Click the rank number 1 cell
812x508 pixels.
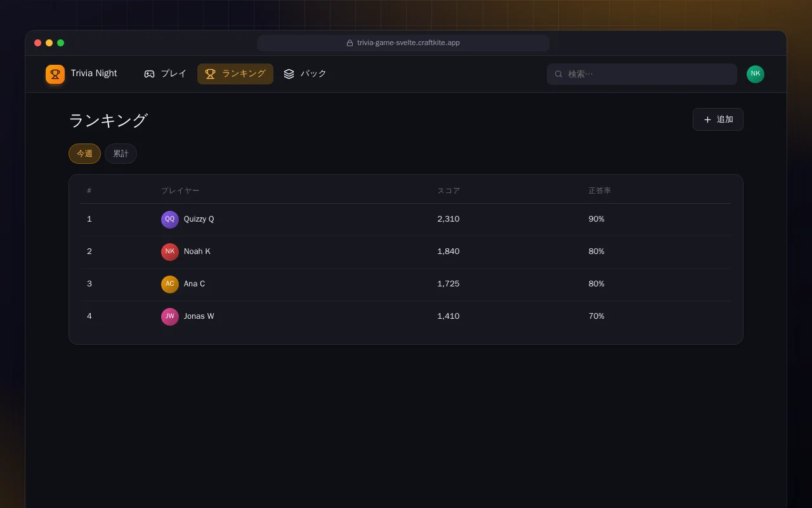pyautogui.click(x=89, y=219)
